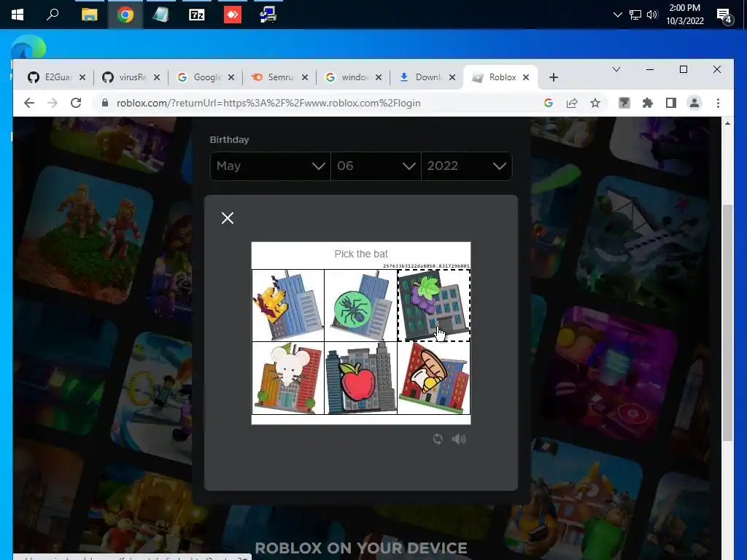
Task: Select the mouse on building image
Action: pyautogui.click(x=287, y=378)
